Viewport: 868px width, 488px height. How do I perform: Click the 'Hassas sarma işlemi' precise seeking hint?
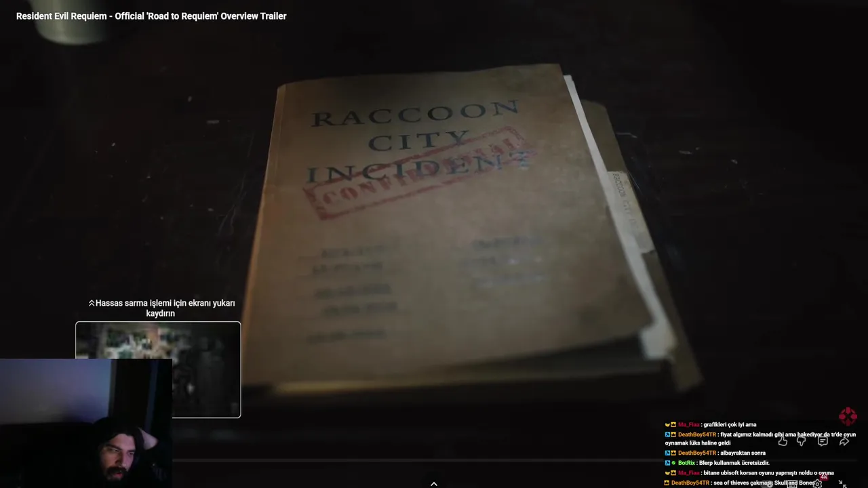161,308
